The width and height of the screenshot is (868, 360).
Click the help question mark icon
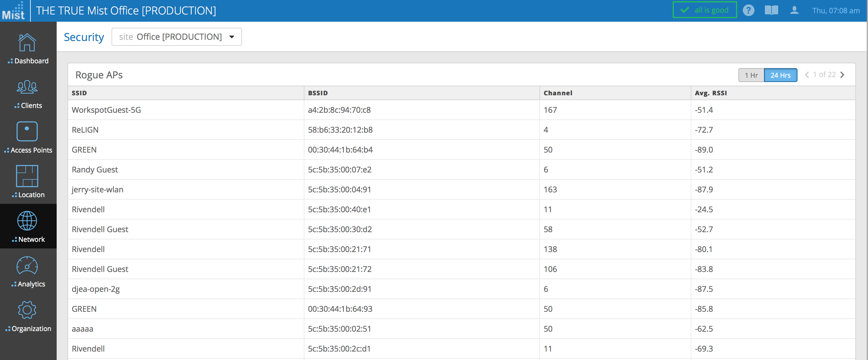click(748, 11)
